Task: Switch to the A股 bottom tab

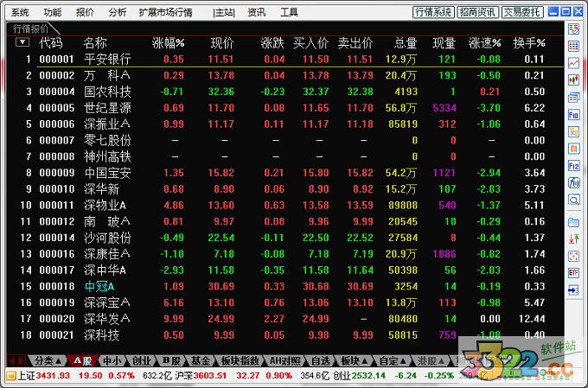Action: 82,361
